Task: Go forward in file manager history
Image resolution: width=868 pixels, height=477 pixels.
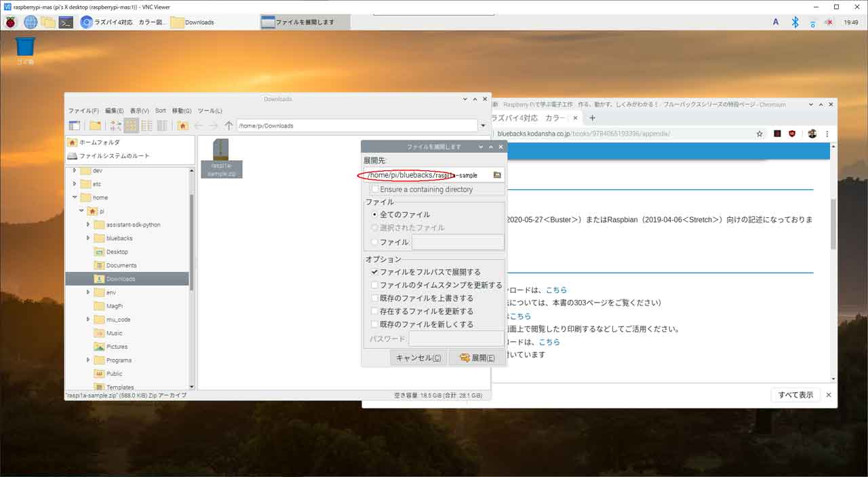Action: tap(214, 126)
